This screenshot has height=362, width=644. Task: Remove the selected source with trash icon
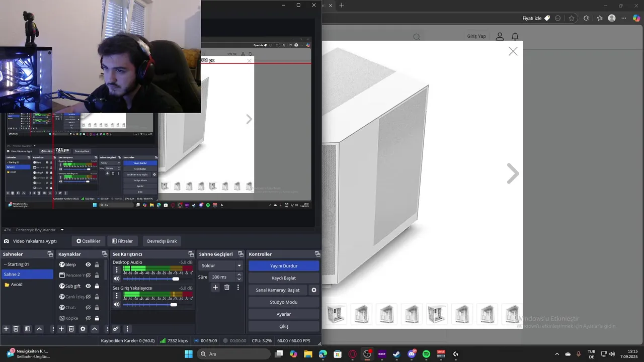(x=71, y=329)
